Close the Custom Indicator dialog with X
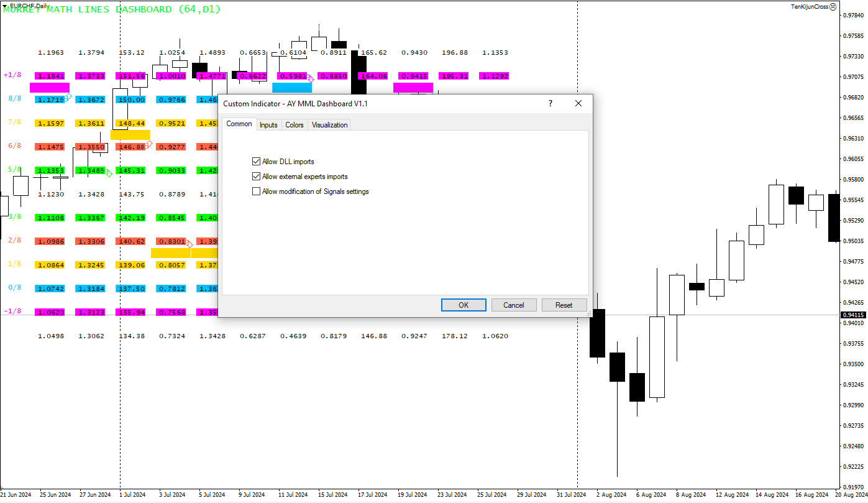868x503 pixels. pyautogui.click(x=578, y=104)
